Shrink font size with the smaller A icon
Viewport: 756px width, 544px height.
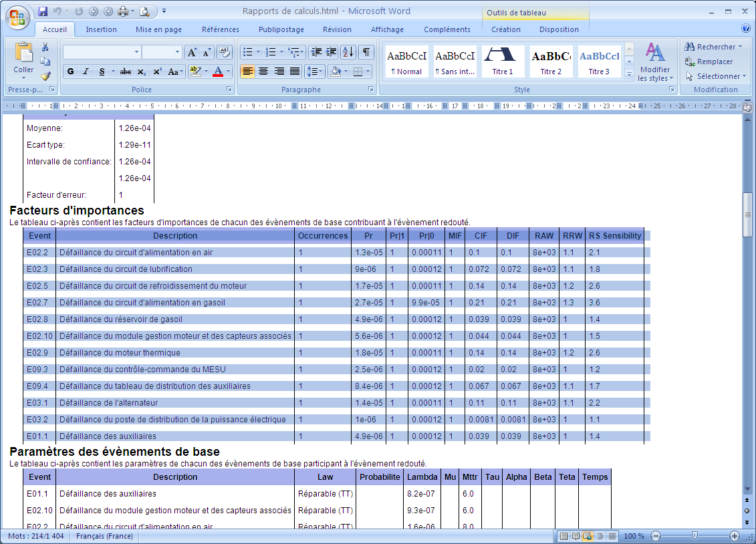tap(207, 52)
